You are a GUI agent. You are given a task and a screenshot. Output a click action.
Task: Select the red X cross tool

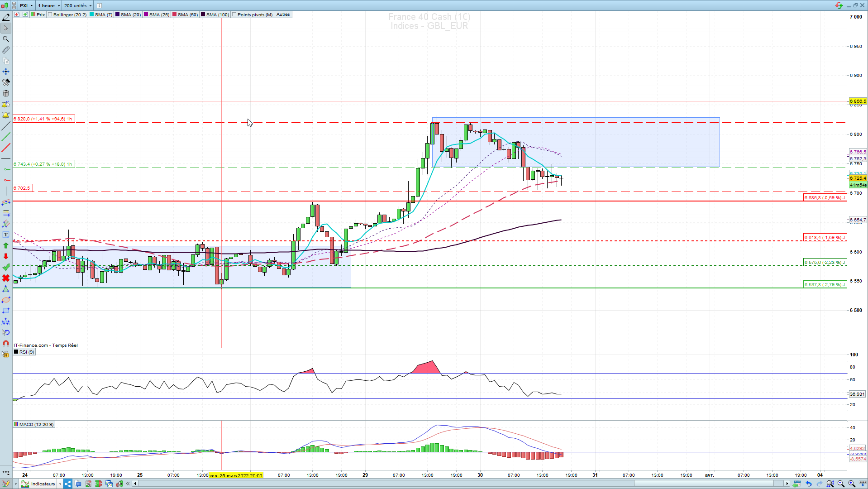pyautogui.click(x=6, y=278)
